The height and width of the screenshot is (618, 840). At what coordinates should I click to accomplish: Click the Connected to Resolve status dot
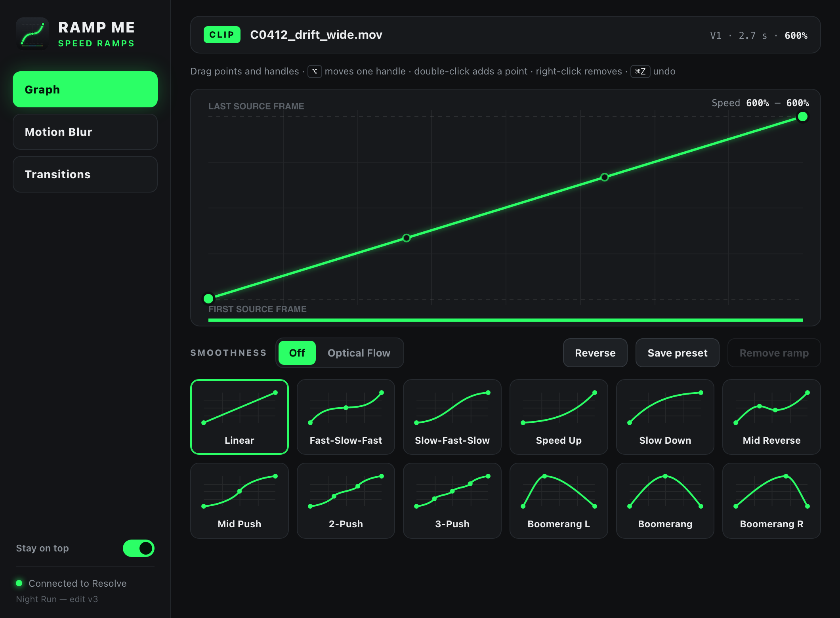pyautogui.click(x=19, y=583)
